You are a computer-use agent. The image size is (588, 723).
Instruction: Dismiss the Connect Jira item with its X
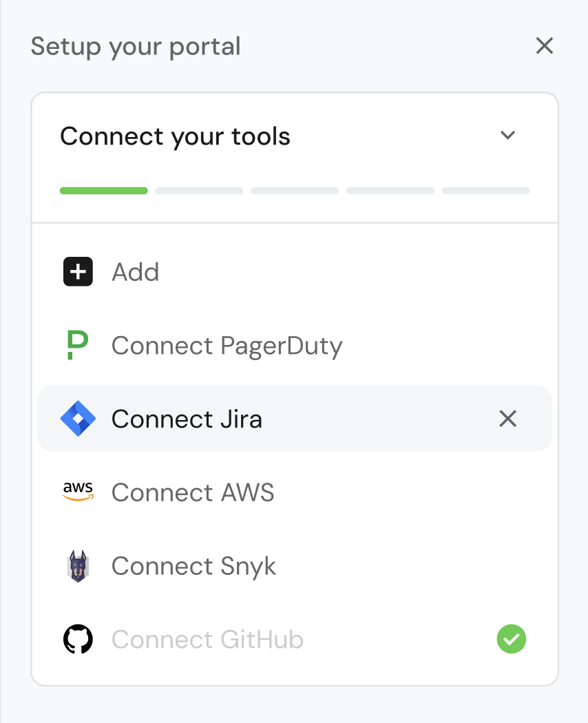pyautogui.click(x=507, y=419)
